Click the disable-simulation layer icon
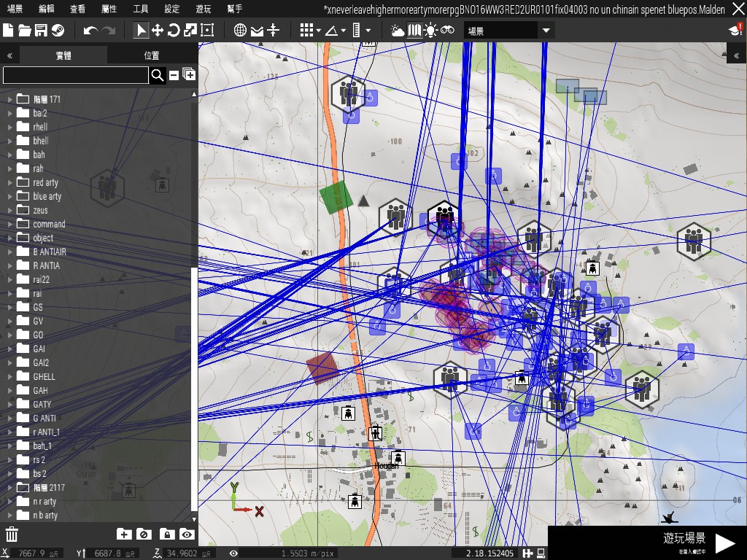The width and height of the screenshot is (747, 560). pos(144,534)
